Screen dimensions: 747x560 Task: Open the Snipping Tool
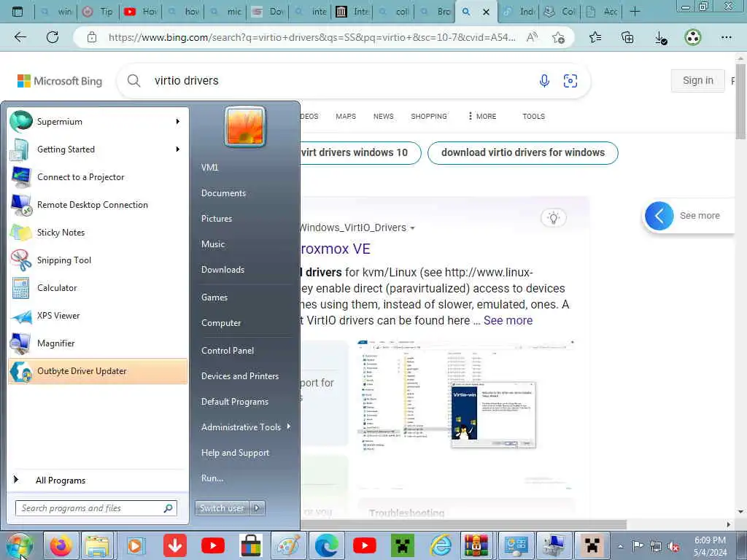pyautogui.click(x=98, y=260)
